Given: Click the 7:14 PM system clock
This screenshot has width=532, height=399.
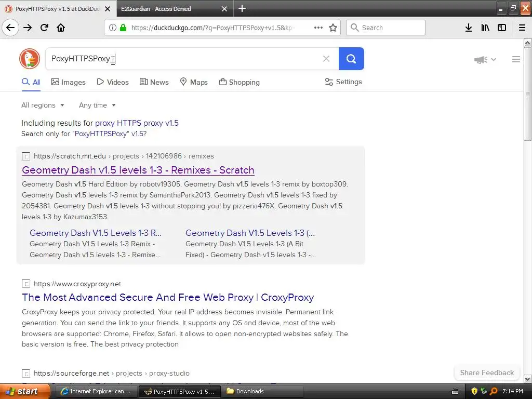Looking at the screenshot, I should pos(513,391).
